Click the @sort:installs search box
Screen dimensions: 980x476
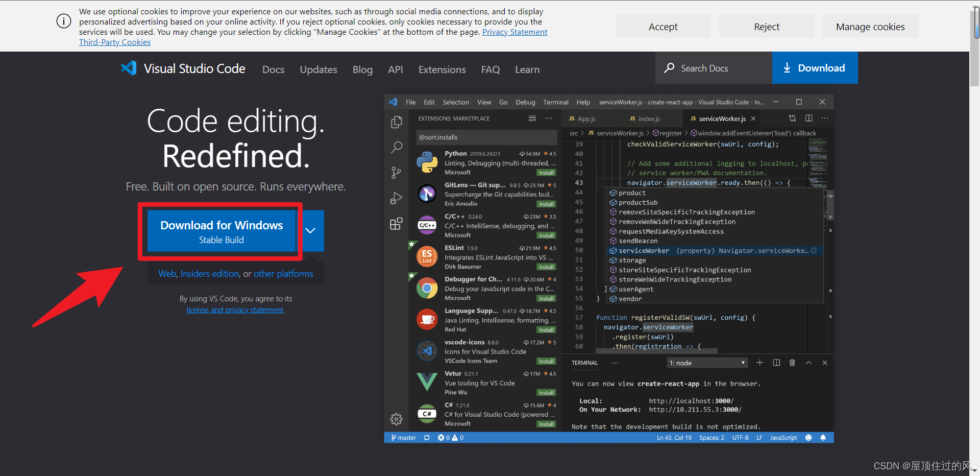486,137
